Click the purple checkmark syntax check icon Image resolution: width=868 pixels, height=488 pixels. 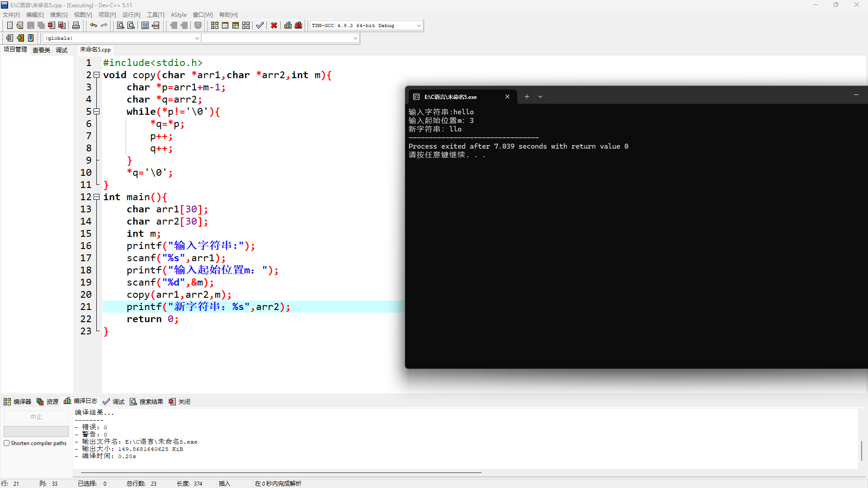point(259,25)
